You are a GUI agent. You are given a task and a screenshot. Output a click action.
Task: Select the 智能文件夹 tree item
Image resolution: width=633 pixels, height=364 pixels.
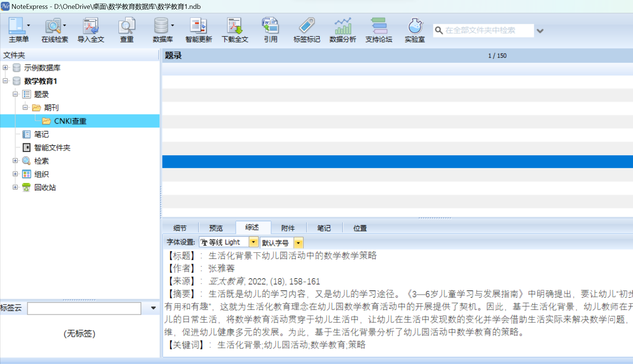[x=52, y=147]
